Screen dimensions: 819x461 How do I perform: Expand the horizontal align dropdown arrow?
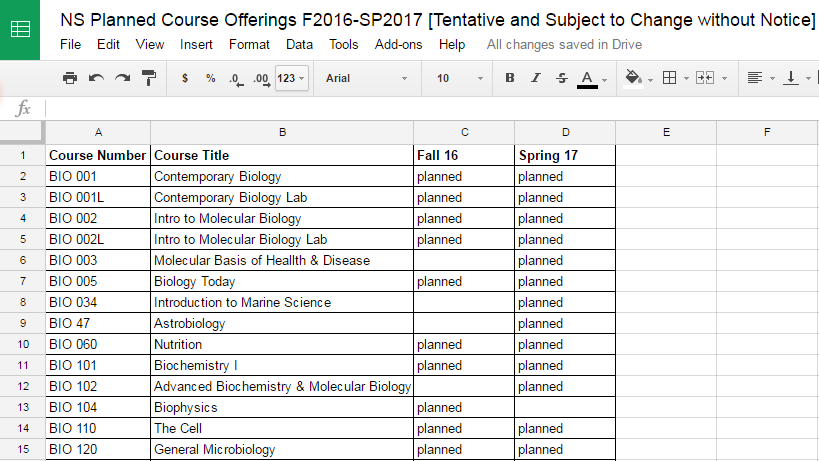pyautogui.click(x=772, y=79)
